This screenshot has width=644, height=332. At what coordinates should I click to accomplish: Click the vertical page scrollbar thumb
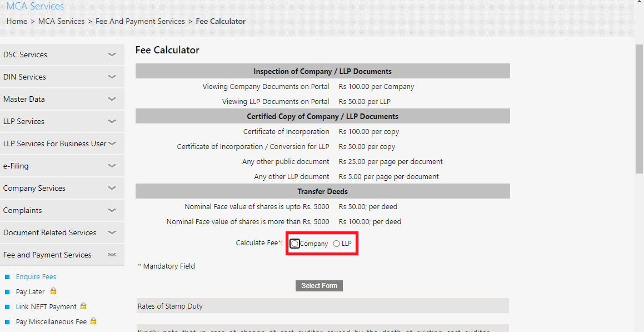pyautogui.click(x=639, y=108)
